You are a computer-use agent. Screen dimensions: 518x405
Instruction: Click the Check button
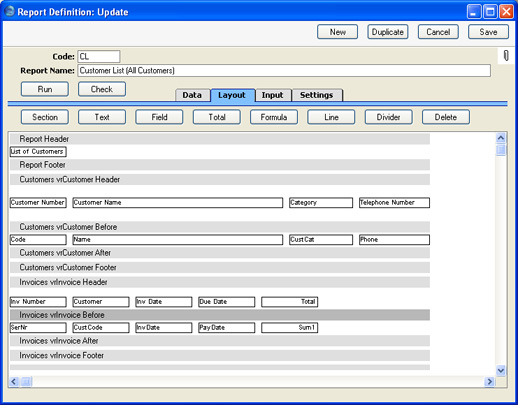(x=102, y=89)
